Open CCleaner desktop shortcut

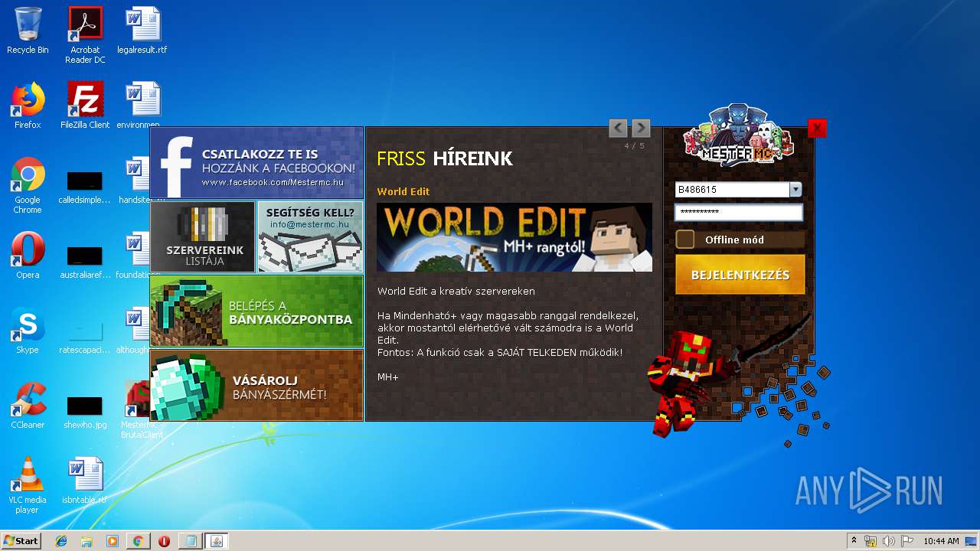[x=28, y=406]
